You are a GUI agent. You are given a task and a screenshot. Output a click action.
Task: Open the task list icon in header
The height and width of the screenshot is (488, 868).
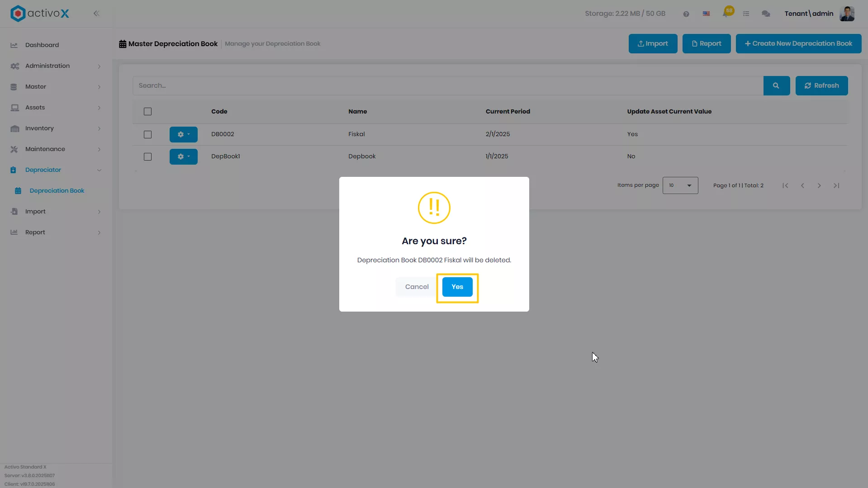746,14
